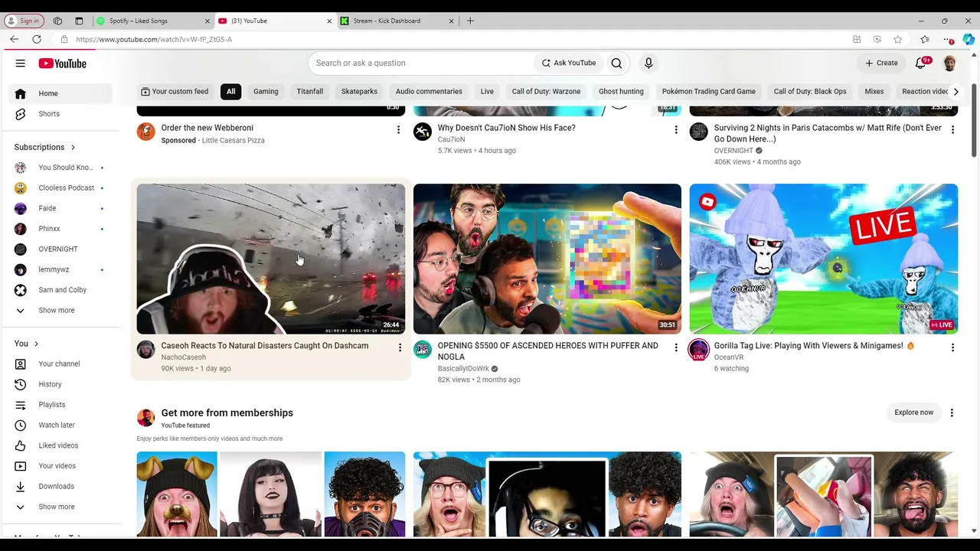Go to the YouTube logo home
The height and width of the screenshot is (551, 980).
coord(63,64)
